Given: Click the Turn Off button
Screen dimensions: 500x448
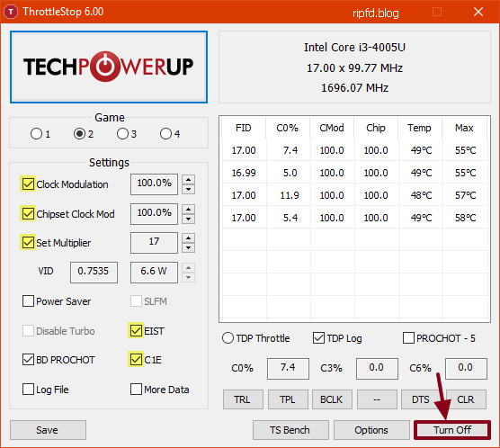Looking at the screenshot, I should 452,430.
